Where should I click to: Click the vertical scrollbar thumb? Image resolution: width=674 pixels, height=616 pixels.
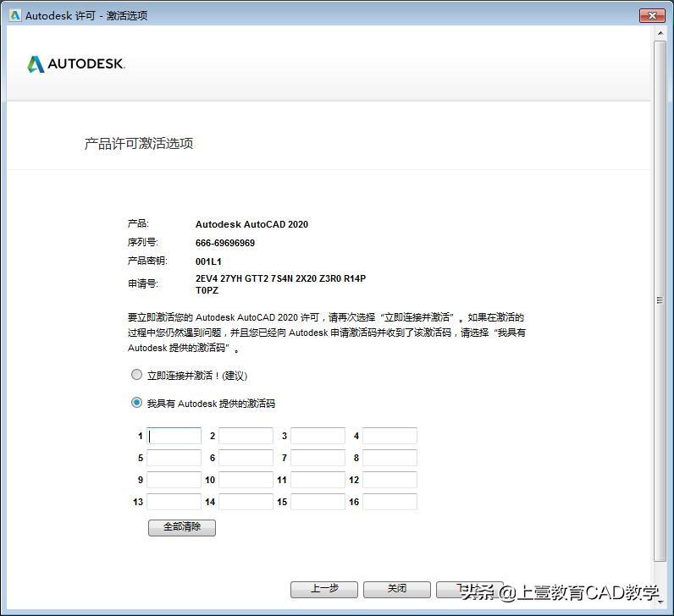(x=660, y=300)
